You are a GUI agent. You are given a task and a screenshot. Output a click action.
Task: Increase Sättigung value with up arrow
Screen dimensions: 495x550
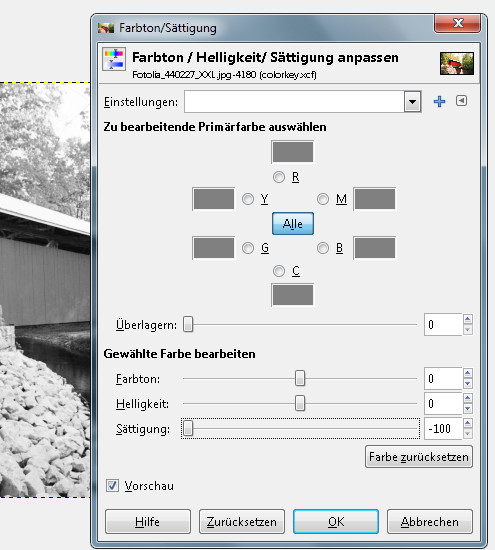tap(467, 423)
